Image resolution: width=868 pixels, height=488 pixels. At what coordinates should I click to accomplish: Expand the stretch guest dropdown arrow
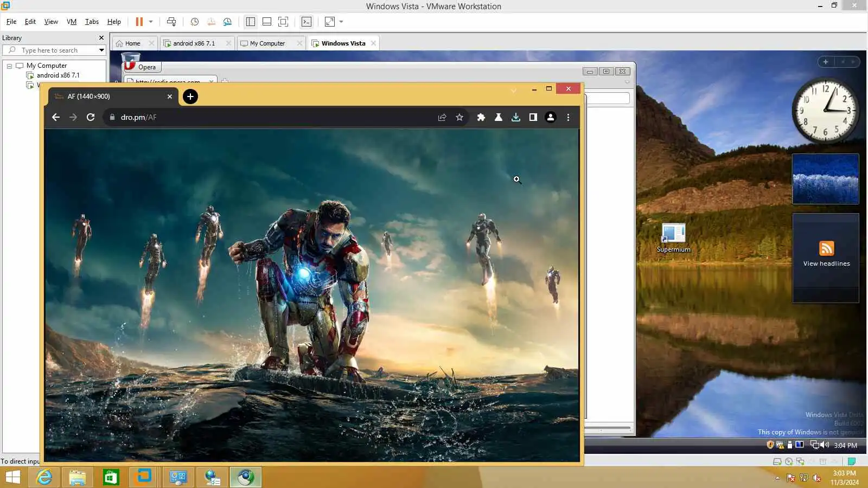(341, 22)
